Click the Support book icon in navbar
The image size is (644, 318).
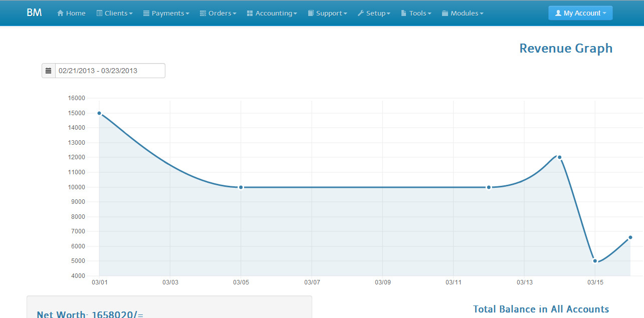[x=311, y=14]
